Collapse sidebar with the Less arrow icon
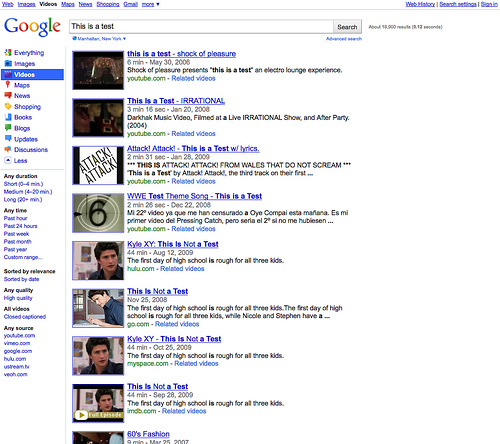500x444 pixels. pos(8,160)
